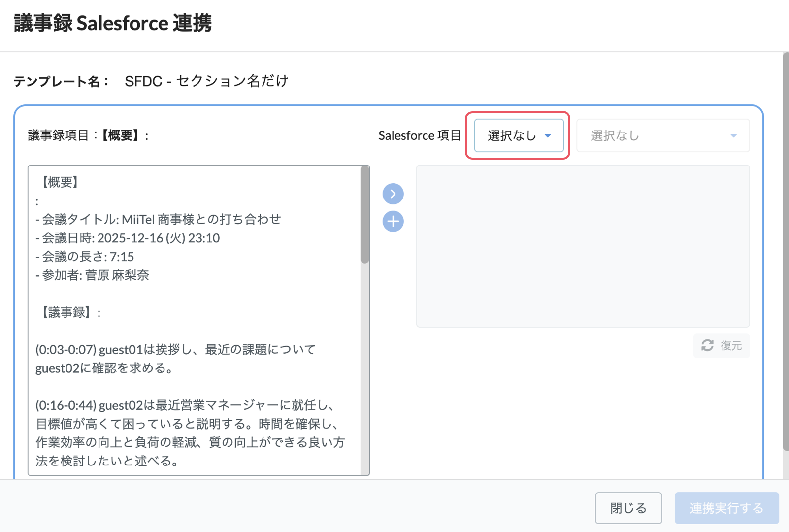Click the dialog's main vertical scrollbar
This screenshot has width=789, height=532.
(x=786, y=251)
